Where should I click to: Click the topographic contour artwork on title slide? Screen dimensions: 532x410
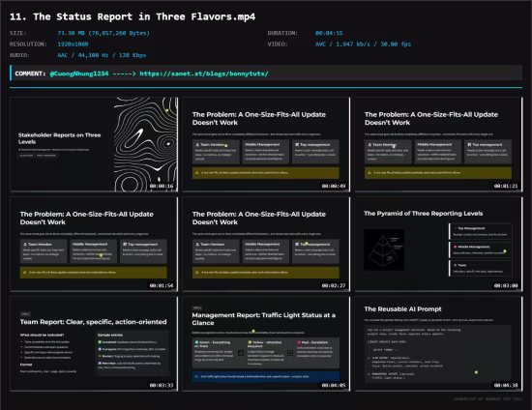point(145,144)
